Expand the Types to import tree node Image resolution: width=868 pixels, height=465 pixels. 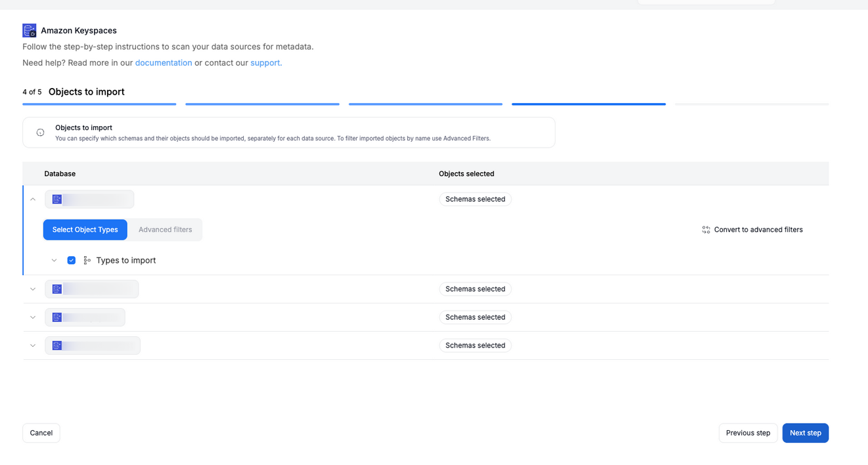tap(54, 261)
